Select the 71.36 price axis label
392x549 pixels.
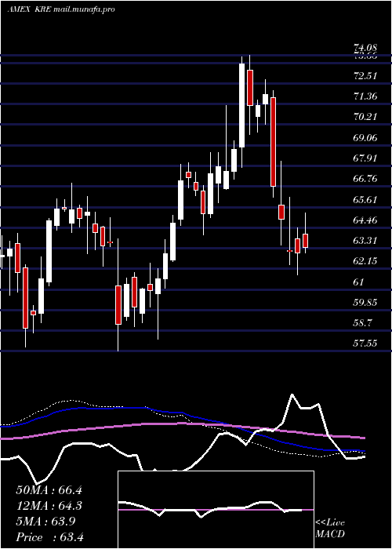(365, 96)
